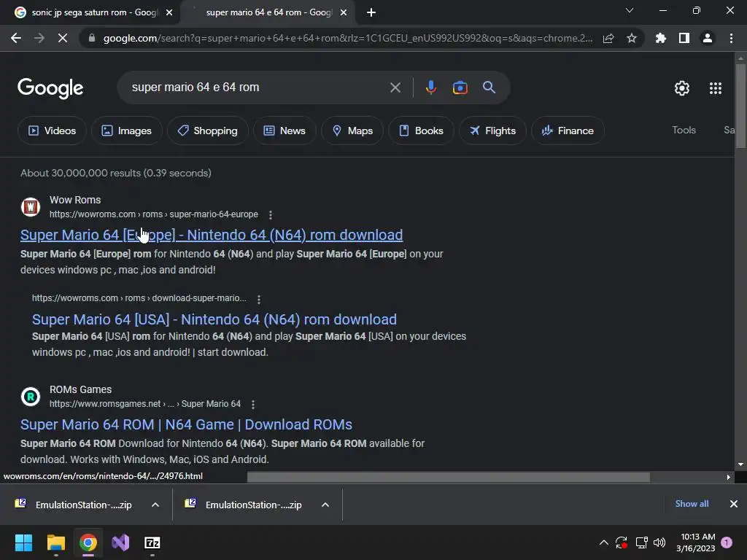Open clock and date panel

[695, 542]
